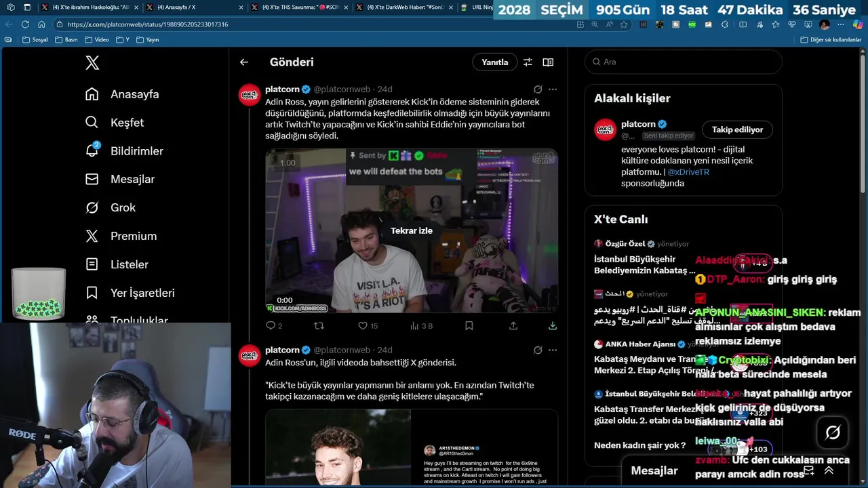Click the @platcornweb handle on first post

point(342,89)
